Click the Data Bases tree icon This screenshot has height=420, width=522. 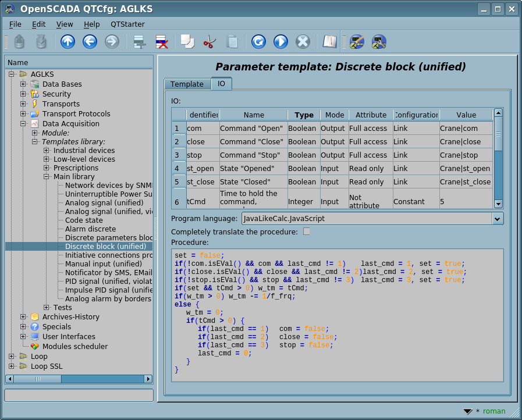coord(34,84)
